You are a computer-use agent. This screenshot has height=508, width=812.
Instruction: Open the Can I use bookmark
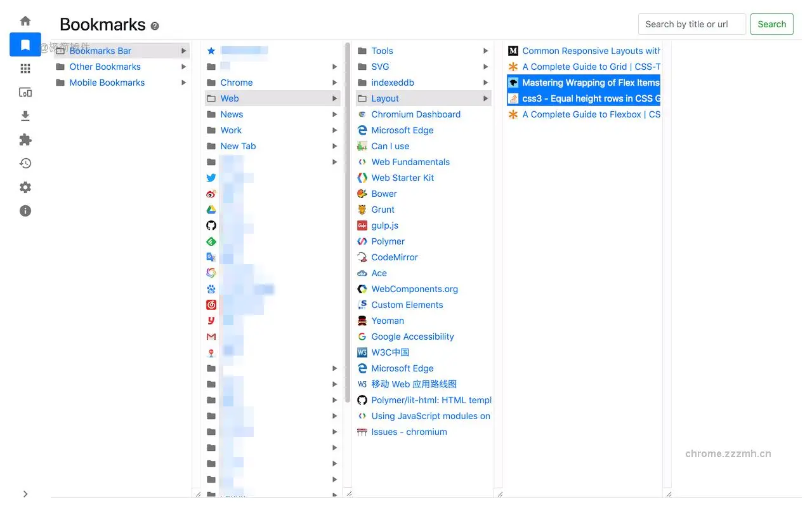390,146
